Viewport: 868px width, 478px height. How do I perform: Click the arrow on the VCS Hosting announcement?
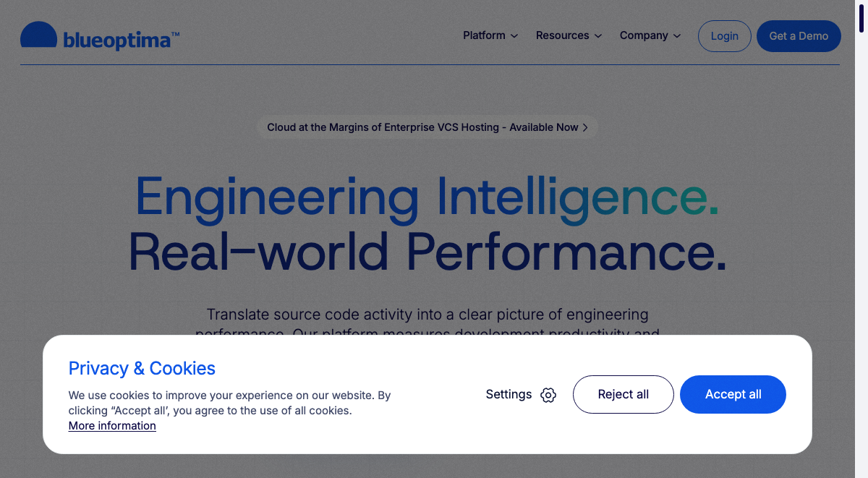[584, 127]
